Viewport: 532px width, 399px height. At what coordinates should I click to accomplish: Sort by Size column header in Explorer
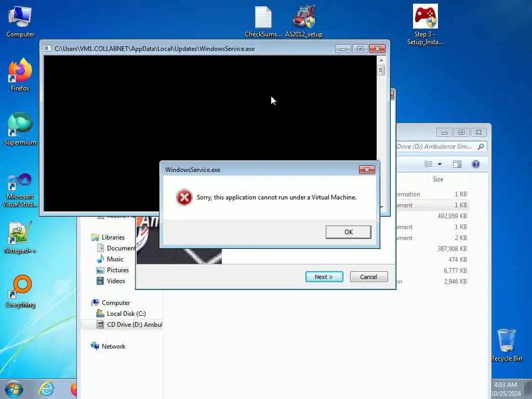click(437, 179)
